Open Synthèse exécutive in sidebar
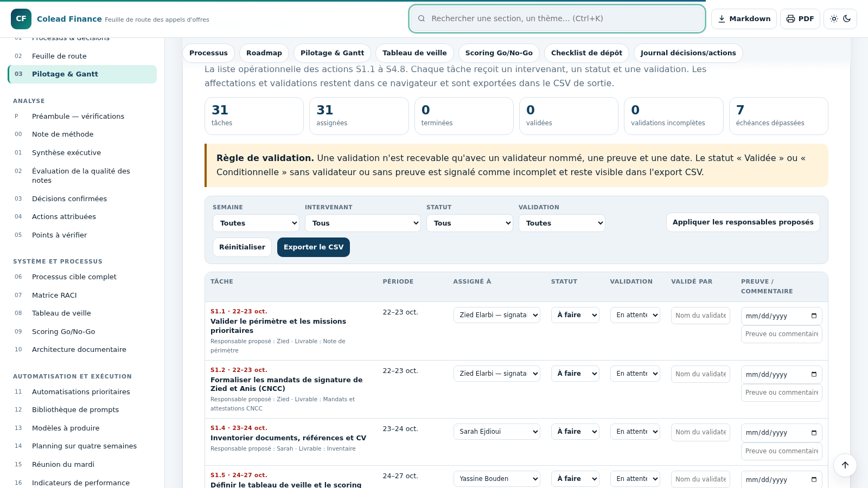868x488 pixels. coord(82,152)
